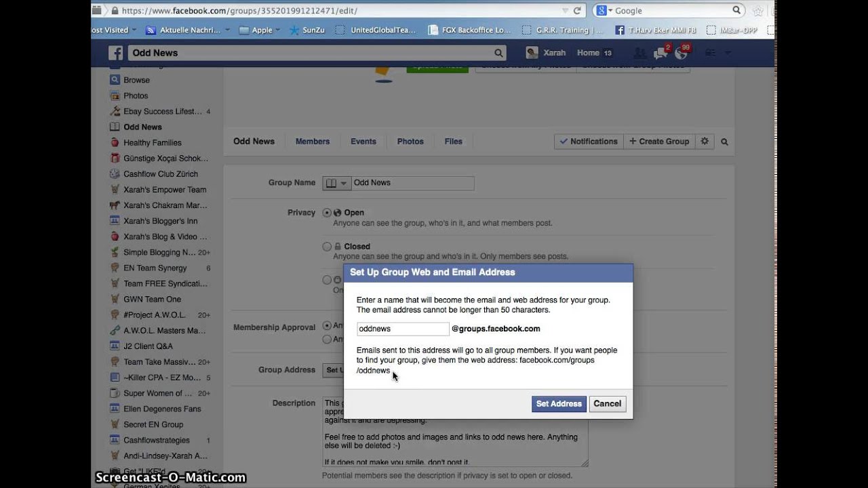Expand the Aktuelle Nachrichten bookmark menu
Screen dimensions: 868x488
click(x=187, y=30)
